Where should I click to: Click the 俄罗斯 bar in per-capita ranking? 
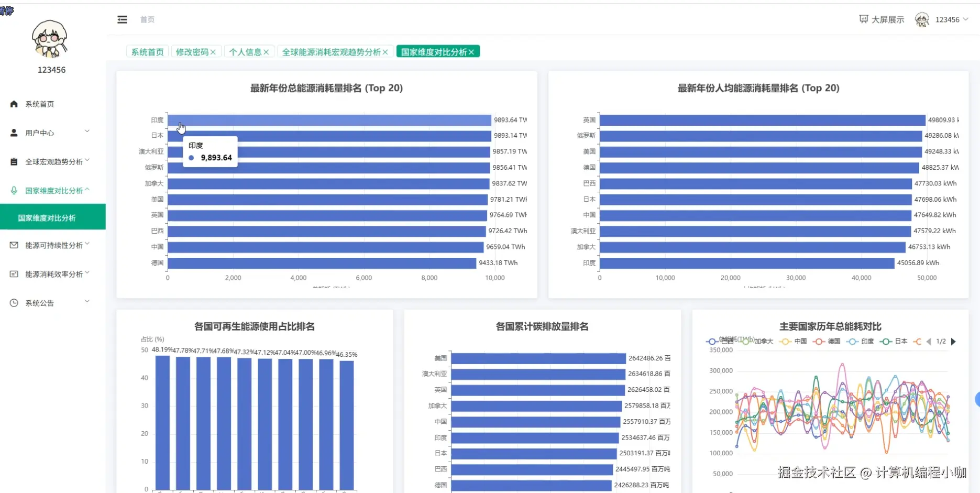coord(761,136)
